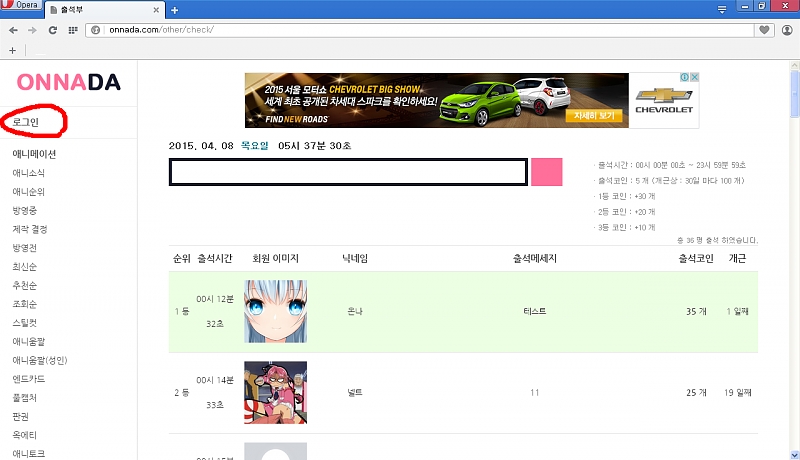
Task: Click the browser Back arrow
Action: 13,30
